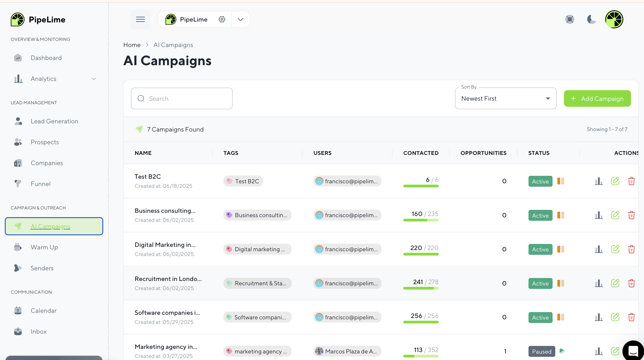Open the help lifebuoy icon
The width and height of the screenshot is (644, 360).
point(570,19)
